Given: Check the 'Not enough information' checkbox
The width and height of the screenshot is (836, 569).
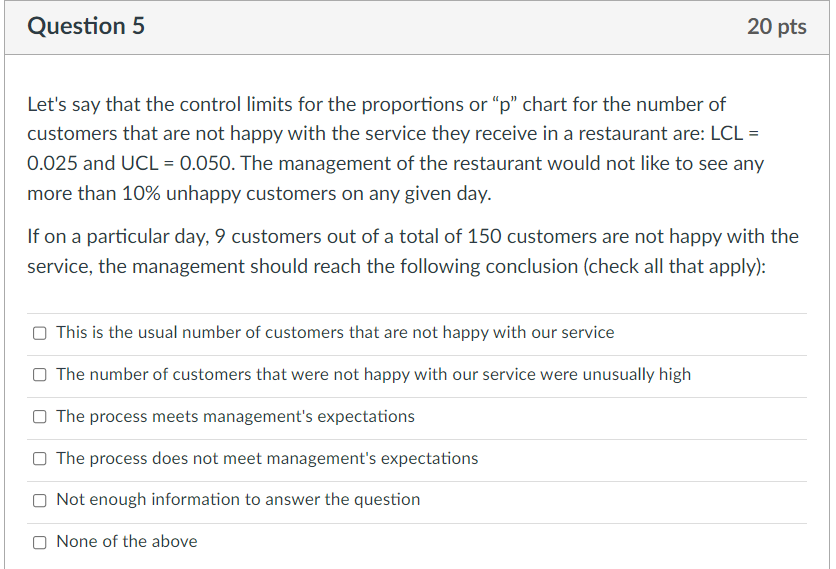Looking at the screenshot, I should [39, 500].
